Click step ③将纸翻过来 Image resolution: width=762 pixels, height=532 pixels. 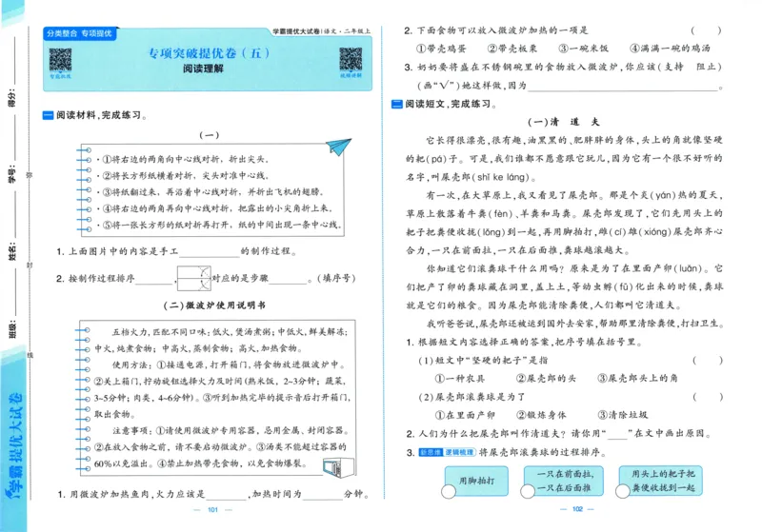212,192
